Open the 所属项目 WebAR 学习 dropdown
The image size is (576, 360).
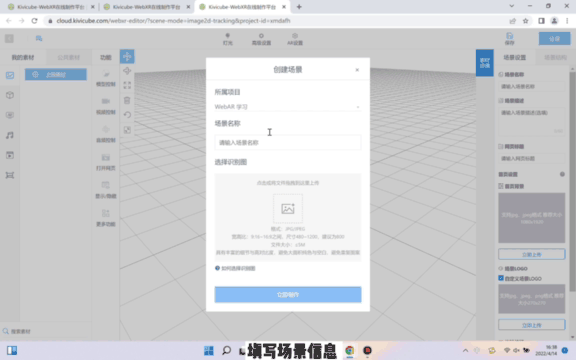coord(288,107)
